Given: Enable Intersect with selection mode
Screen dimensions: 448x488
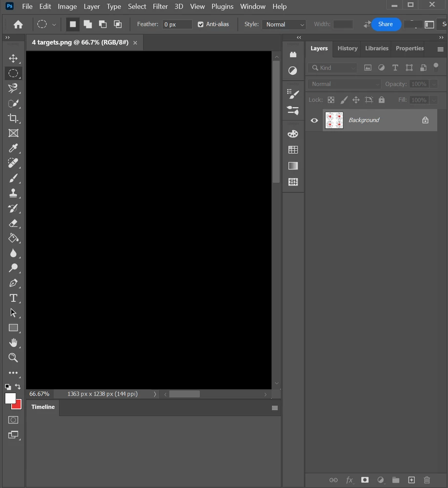Looking at the screenshot, I should [x=118, y=24].
